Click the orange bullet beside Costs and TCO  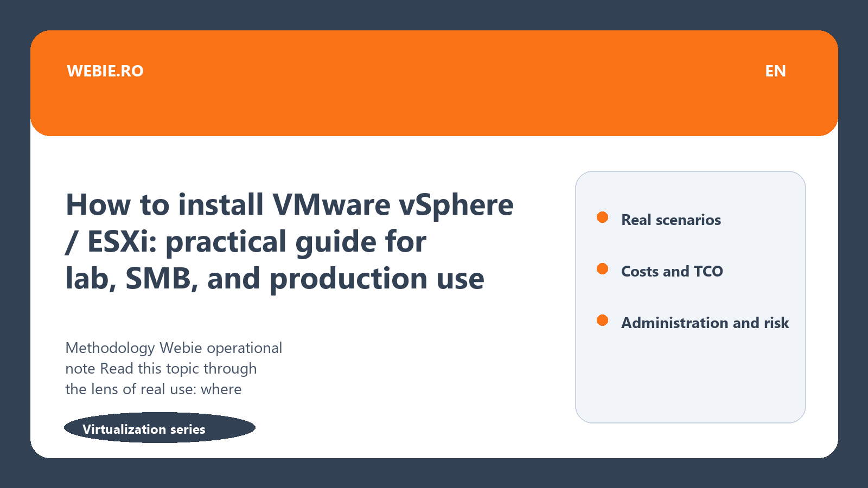point(602,269)
